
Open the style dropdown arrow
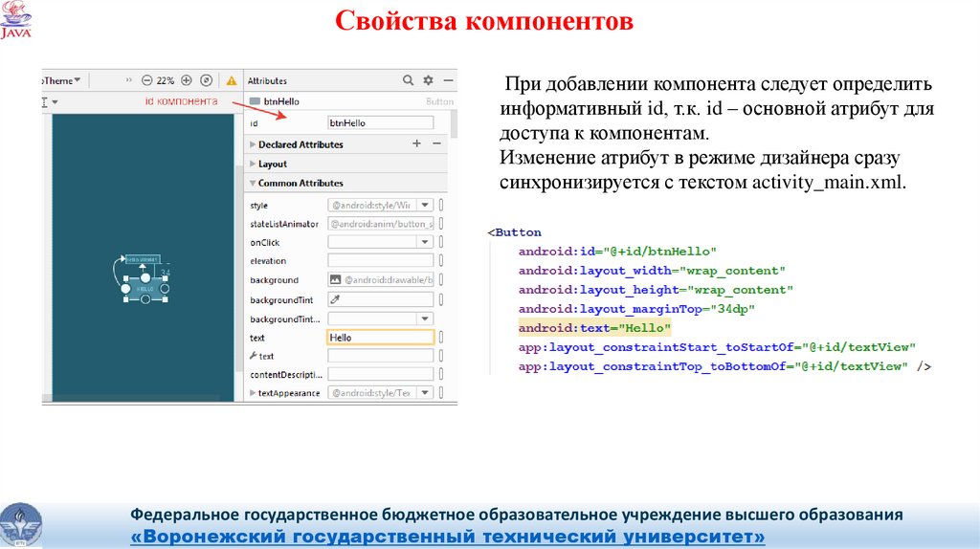(x=425, y=205)
